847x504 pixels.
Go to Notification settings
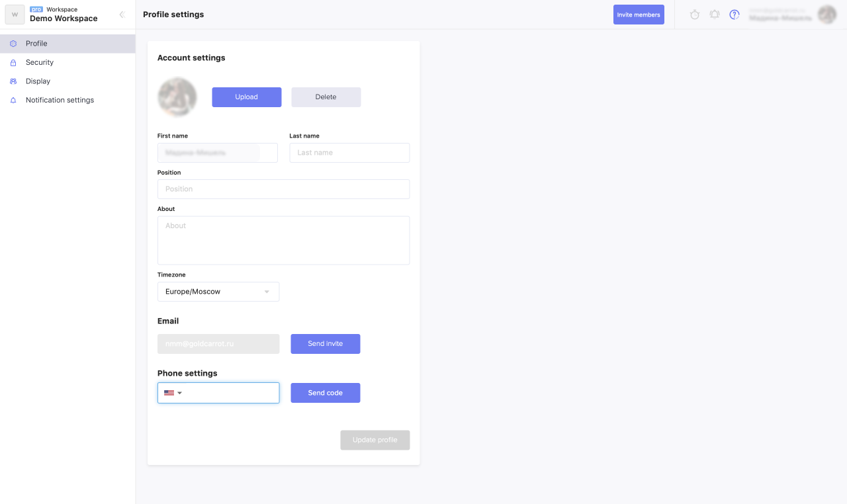[60, 101]
